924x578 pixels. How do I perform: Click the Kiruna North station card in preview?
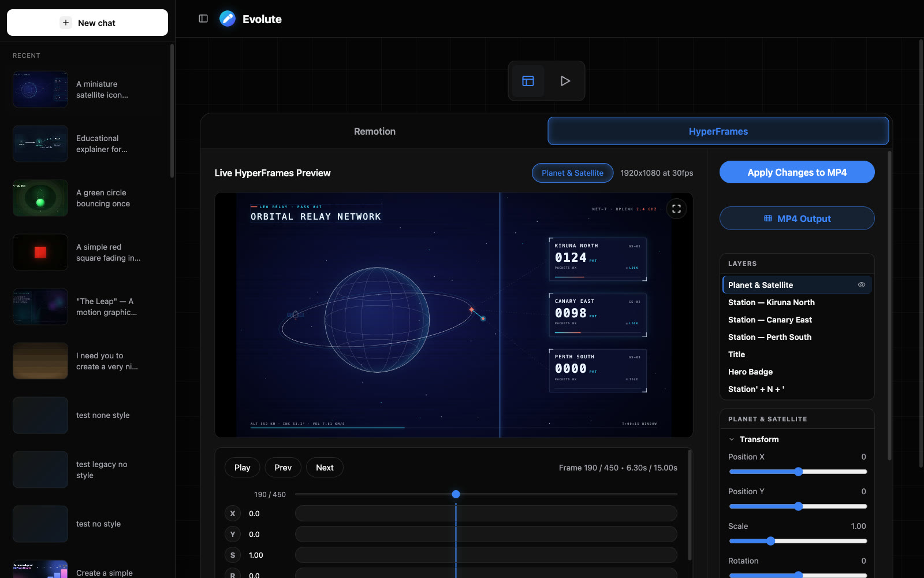598,259
